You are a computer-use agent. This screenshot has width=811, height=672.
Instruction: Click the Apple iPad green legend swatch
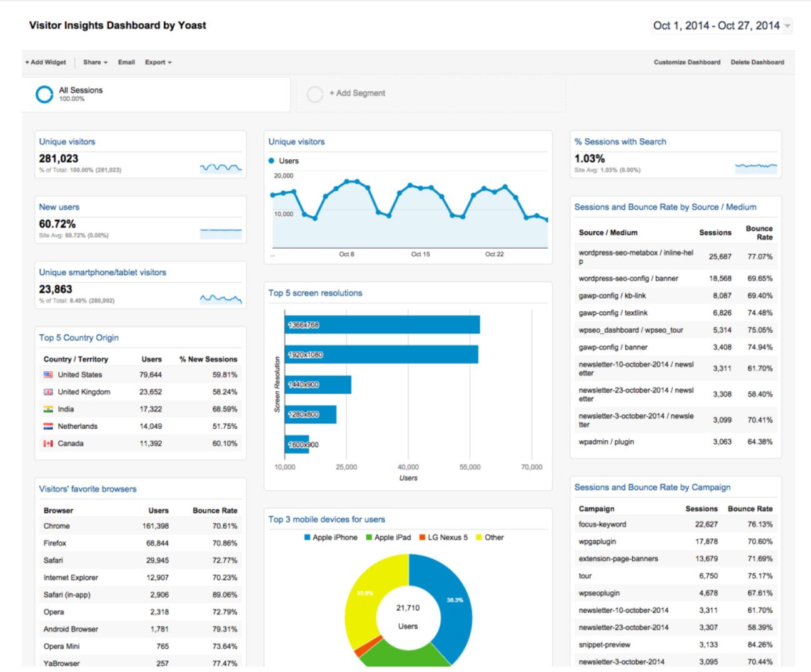(369, 538)
